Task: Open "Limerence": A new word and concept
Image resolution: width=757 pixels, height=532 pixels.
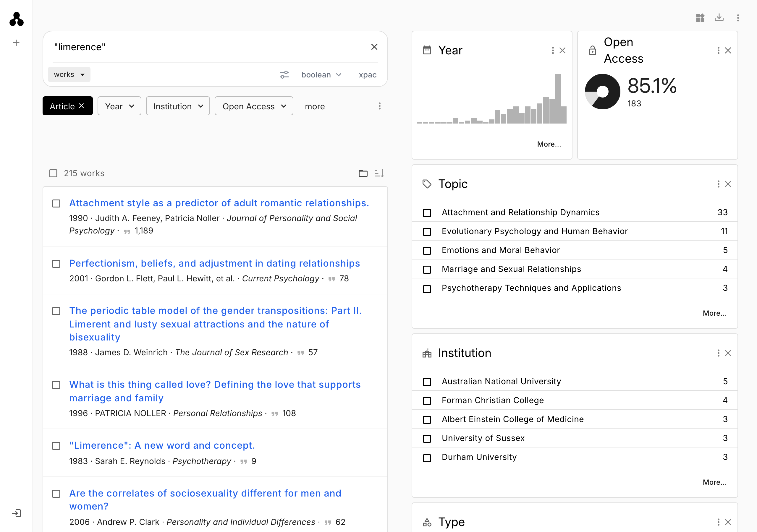Action: point(162,445)
